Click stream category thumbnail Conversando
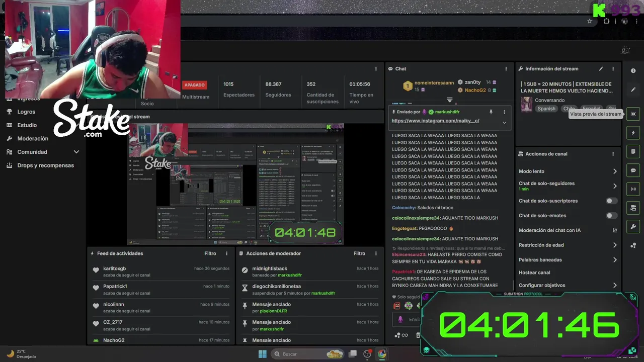The width and height of the screenshot is (644, 362). [x=526, y=104]
